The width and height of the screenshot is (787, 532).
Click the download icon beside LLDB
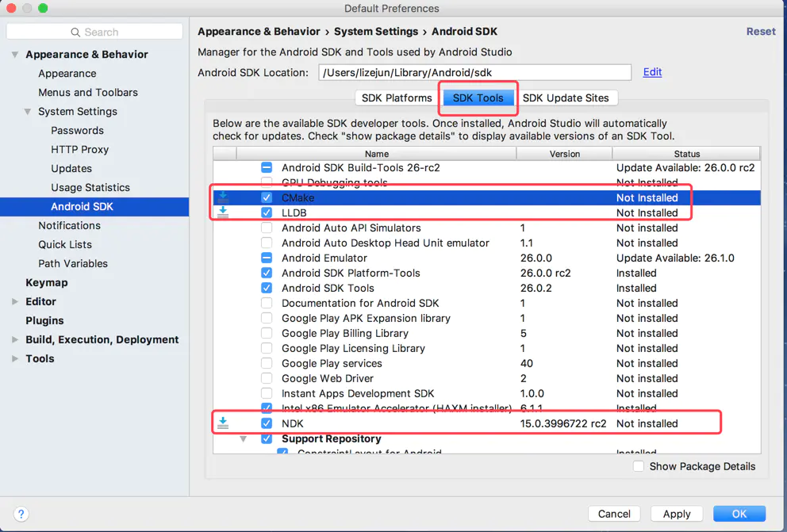tap(223, 212)
